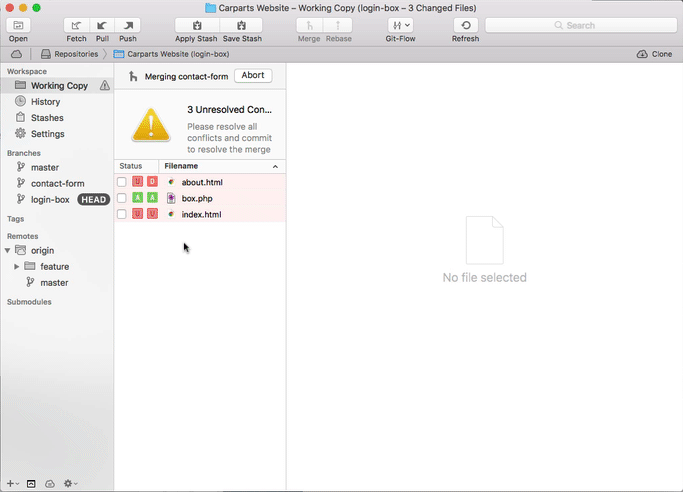683x492 pixels.
Task: Open Stashes in the Workspace sidebar
Action: 46,118
